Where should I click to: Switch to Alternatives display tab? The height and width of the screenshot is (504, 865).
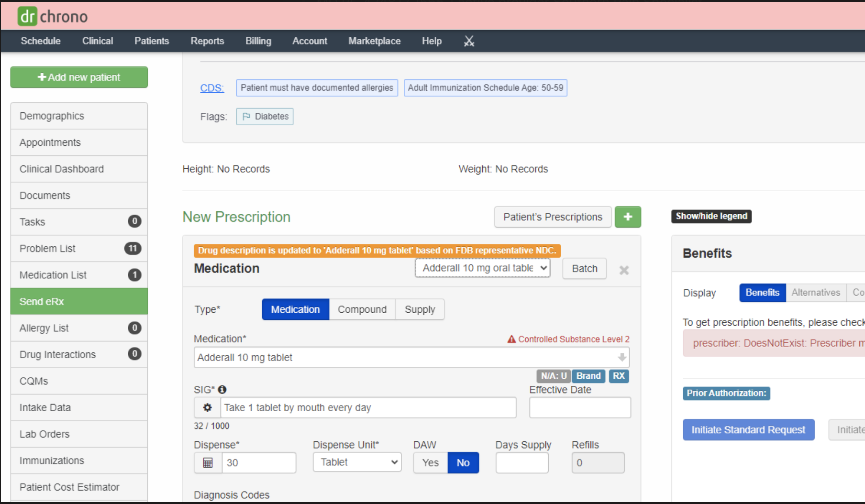pos(816,293)
